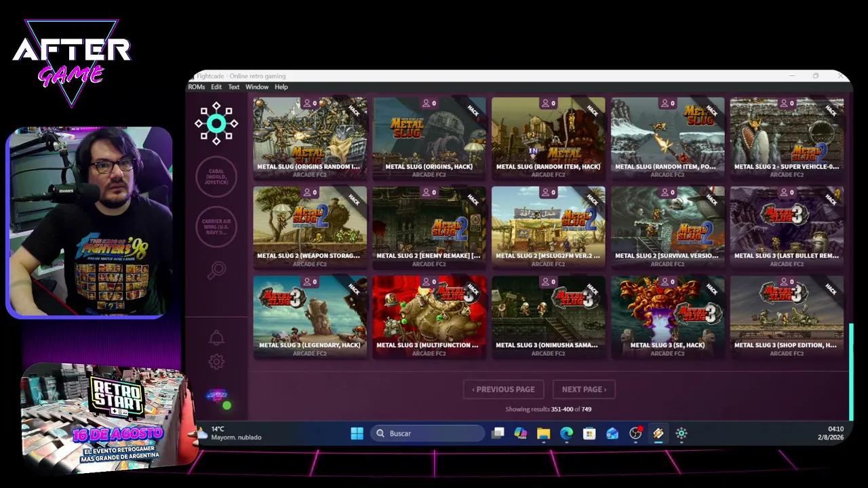The width and height of the screenshot is (868, 488).
Task: Select Metal Slug (Origins, Hack) game card
Action: (x=429, y=139)
